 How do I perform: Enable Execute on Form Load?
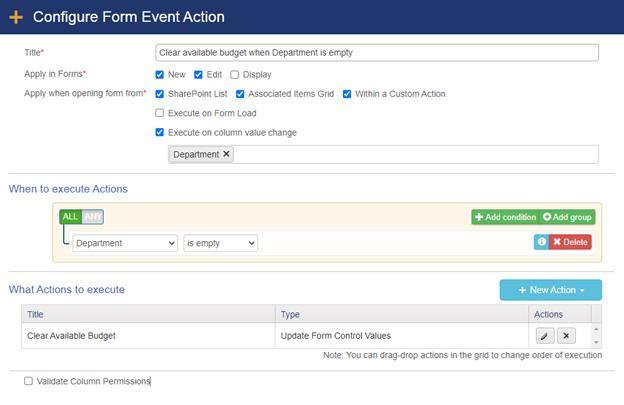(160, 113)
